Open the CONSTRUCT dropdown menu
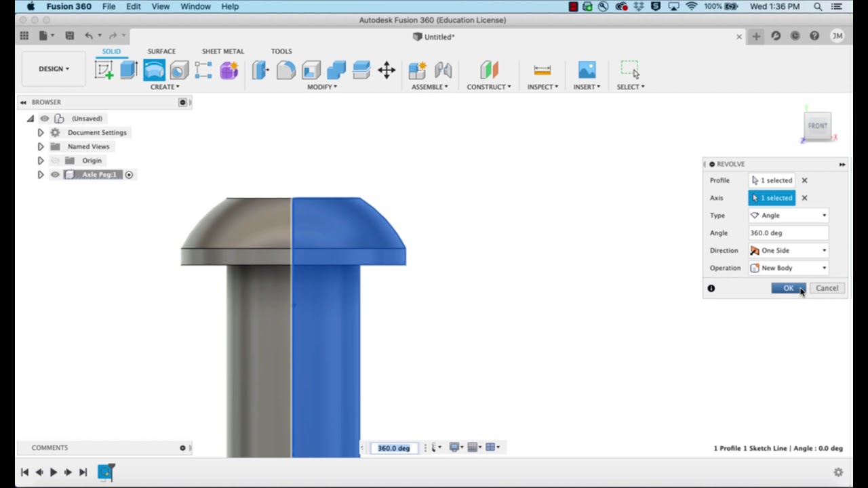Screen dimensions: 868x488 point(489,87)
